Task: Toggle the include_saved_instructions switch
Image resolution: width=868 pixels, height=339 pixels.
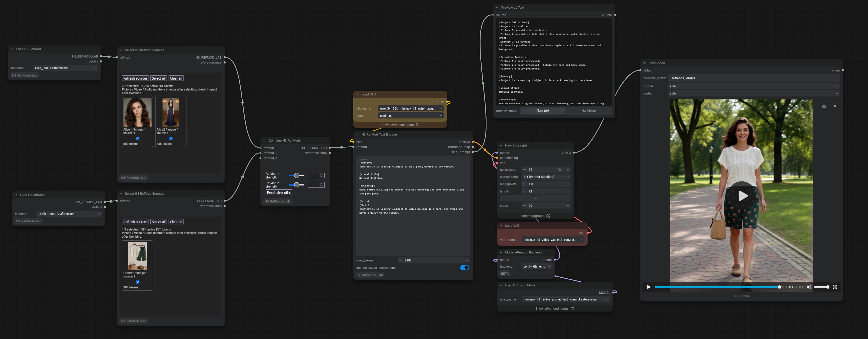Action: 465,268
